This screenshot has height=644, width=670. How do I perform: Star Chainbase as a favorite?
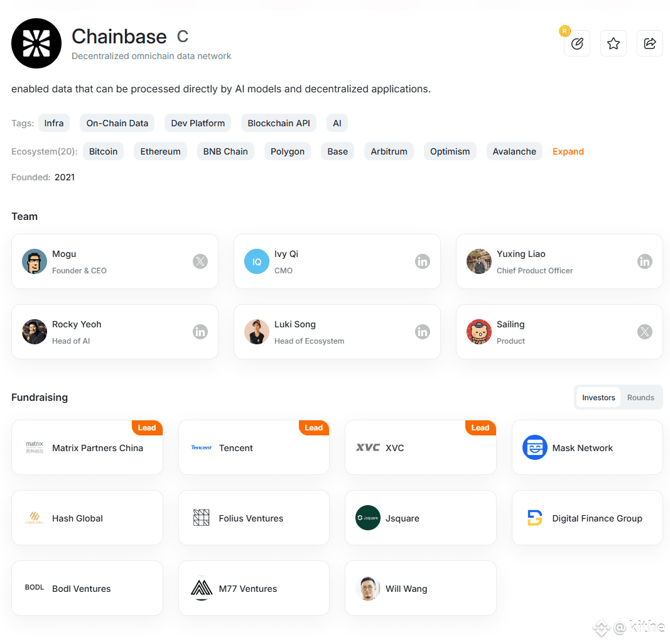(x=613, y=43)
